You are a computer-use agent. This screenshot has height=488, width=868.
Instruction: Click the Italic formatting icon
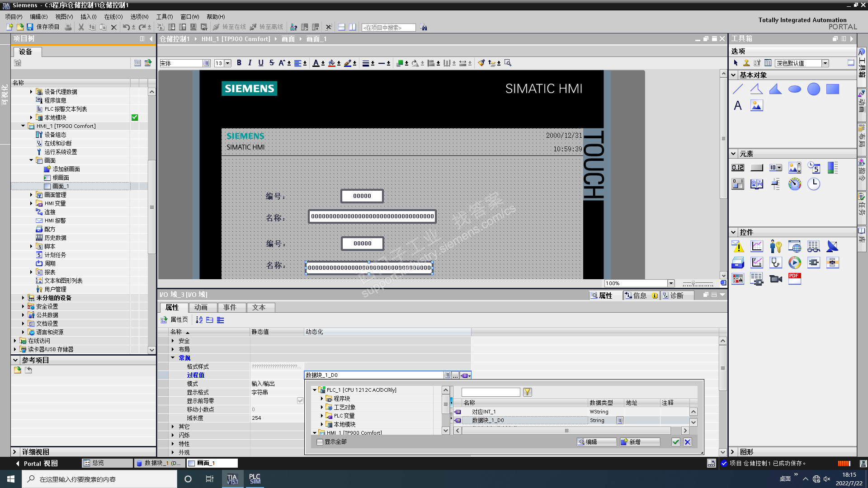tap(250, 63)
